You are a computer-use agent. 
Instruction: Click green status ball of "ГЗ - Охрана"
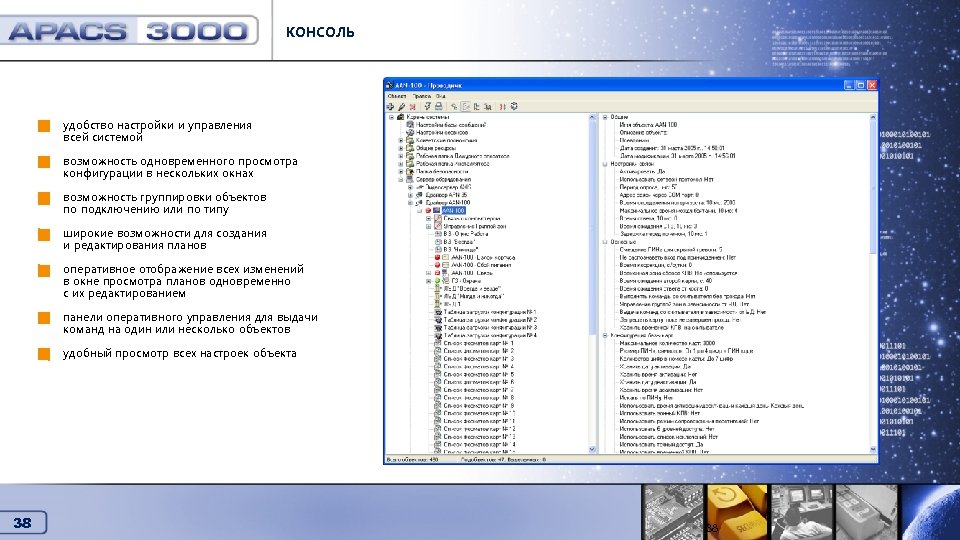coord(438,281)
